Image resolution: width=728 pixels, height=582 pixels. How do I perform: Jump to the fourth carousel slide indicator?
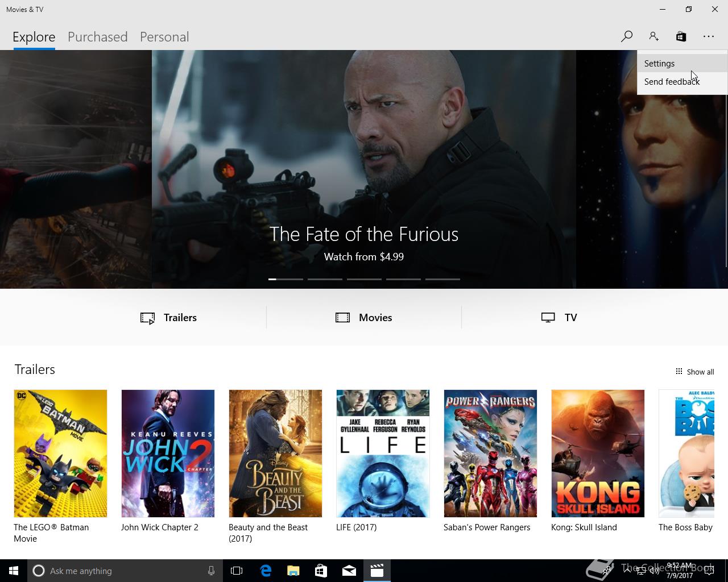pos(403,279)
